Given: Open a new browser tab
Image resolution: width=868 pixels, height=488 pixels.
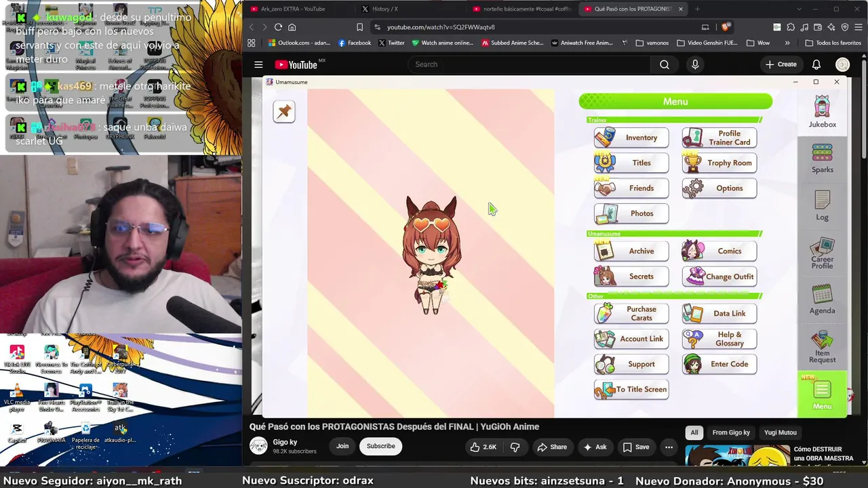Looking at the screenshot, I should (x=697, y=9).
